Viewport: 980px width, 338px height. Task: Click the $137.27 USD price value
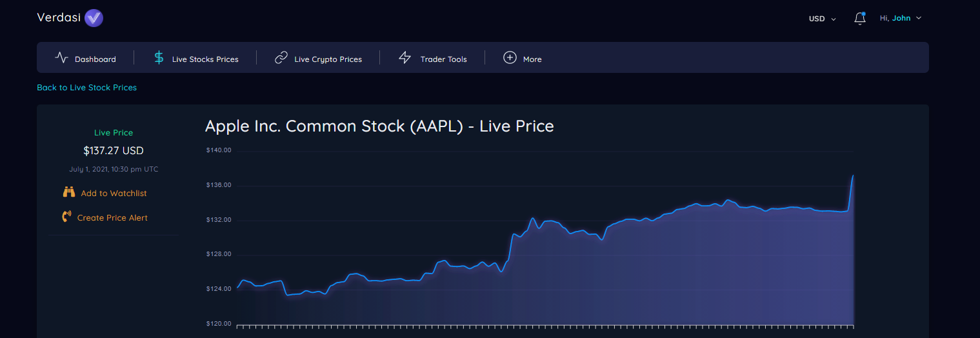(114, 151)
